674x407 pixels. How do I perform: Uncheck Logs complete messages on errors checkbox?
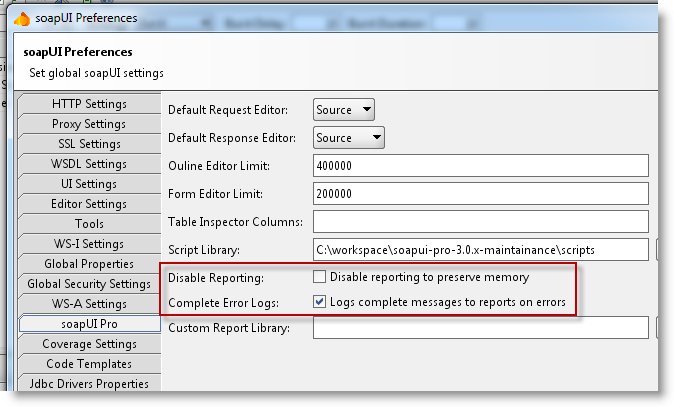pyautogui.click(x=319, y=302)
